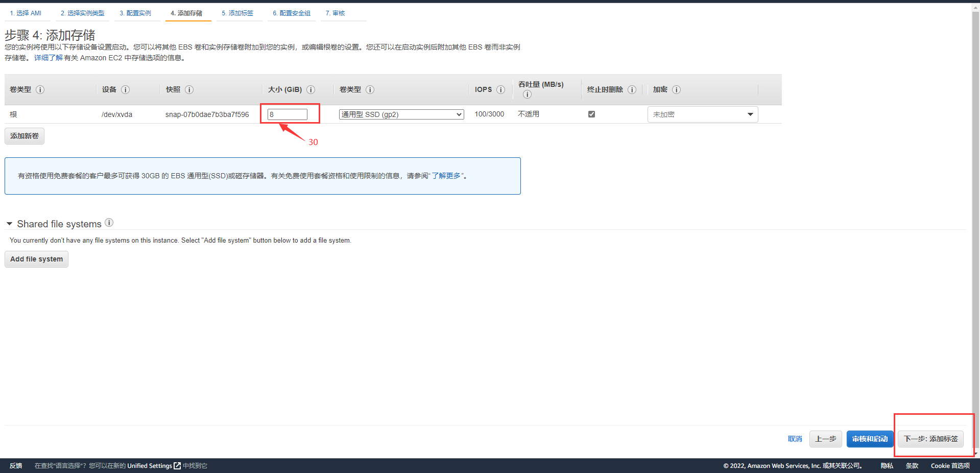This screenshot has height=473, width=980.
Task: Click the blue 审核和启动 button
Action: [x=869, y=439]
